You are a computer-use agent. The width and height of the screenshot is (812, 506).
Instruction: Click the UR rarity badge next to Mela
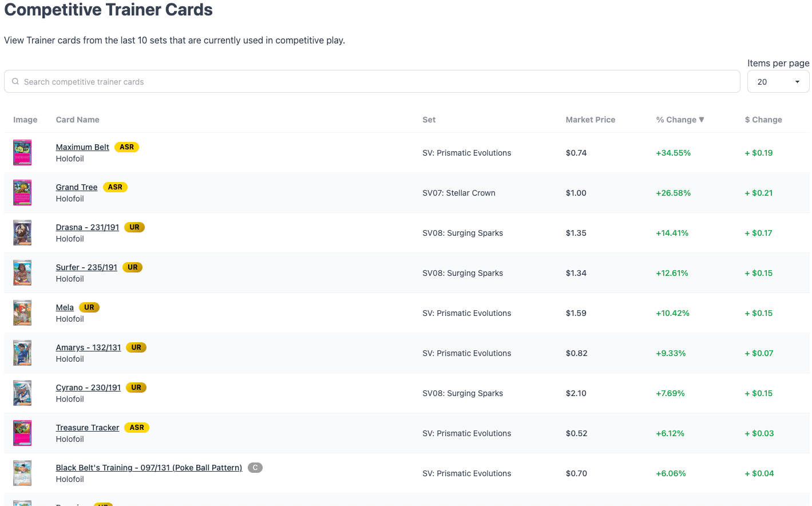89,307
